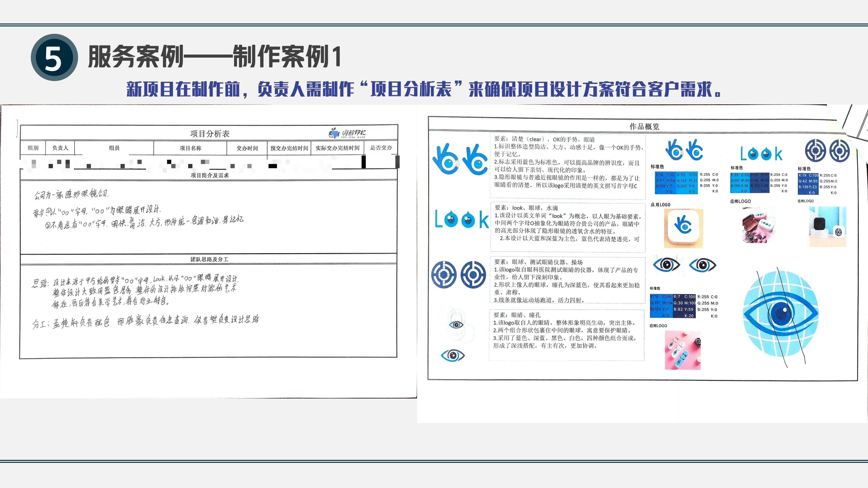868x488 pixels.
Task: Open the app icon mockup under 应用LOGO
Action: (683, 228)
